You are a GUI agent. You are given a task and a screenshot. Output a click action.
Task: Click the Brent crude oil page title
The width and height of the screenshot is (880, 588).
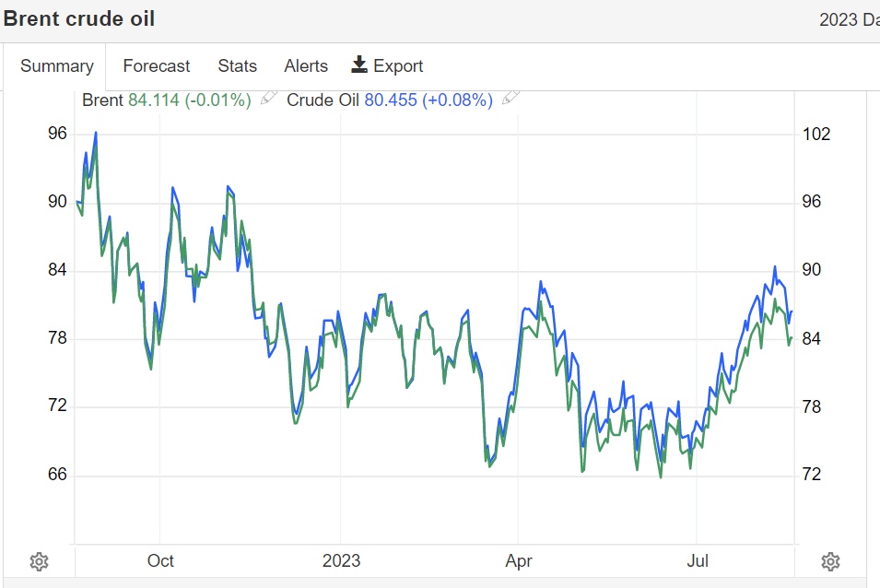coord(79,18)
